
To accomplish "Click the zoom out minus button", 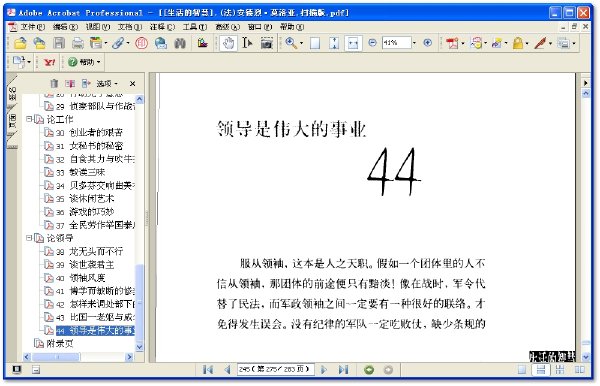I will tap(372, 43).
